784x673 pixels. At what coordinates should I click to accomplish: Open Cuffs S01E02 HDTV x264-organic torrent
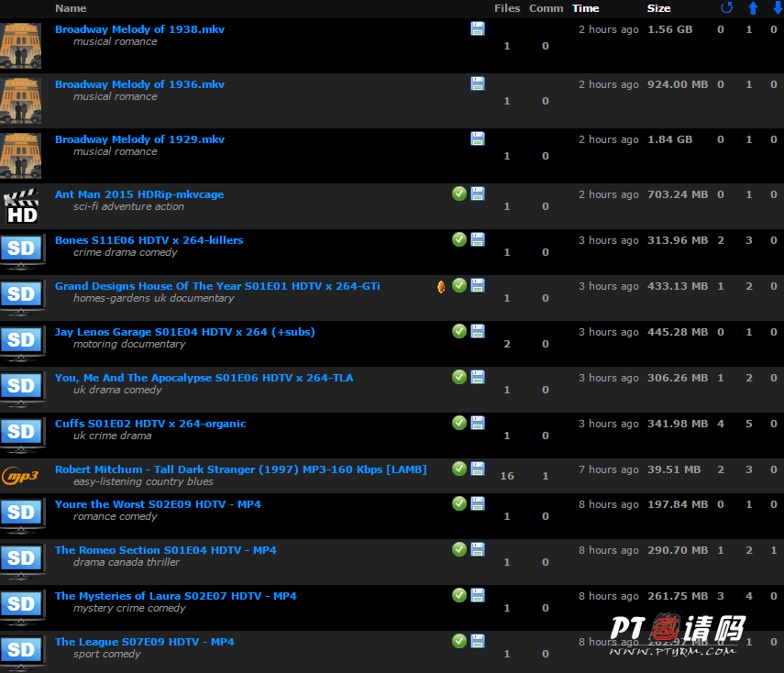(150, 424)
